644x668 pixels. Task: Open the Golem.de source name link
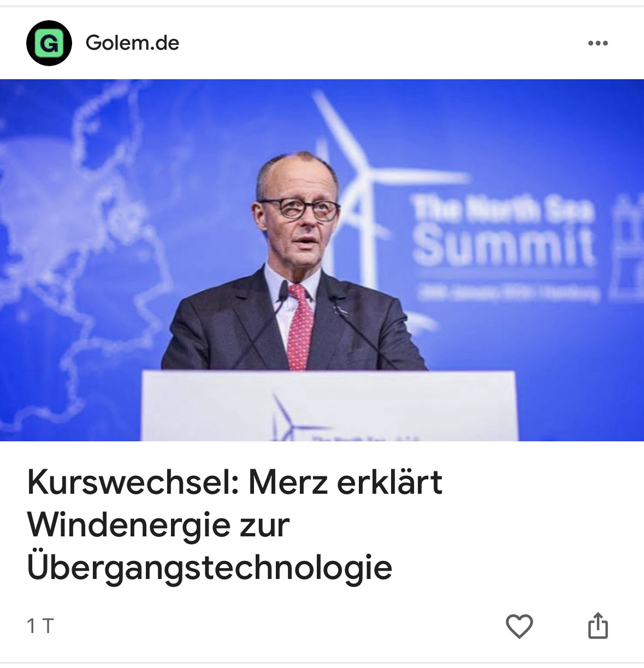(x=132, y=43)
